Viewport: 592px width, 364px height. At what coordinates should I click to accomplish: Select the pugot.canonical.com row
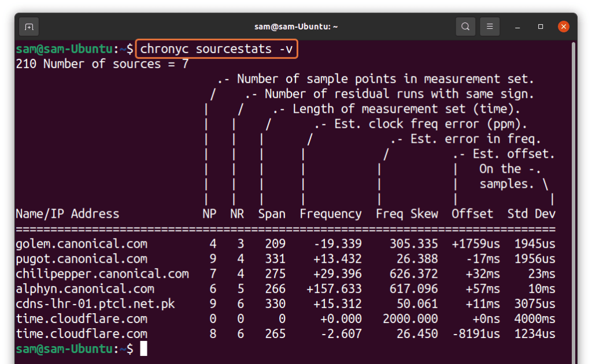[x=81, y=258]
